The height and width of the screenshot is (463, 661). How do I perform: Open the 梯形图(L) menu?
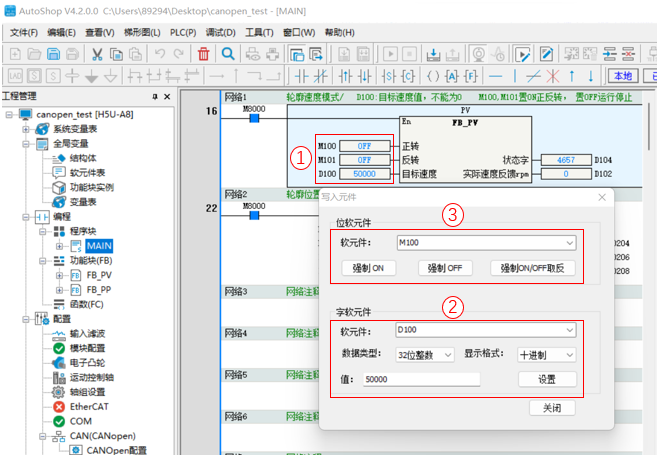tap(142, 32)
